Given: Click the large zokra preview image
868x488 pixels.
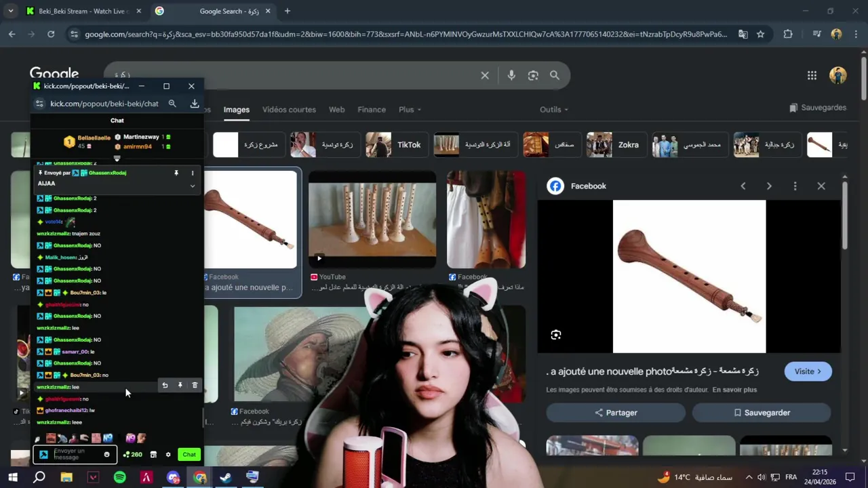Looking at the screenshot, I should 689,277.
